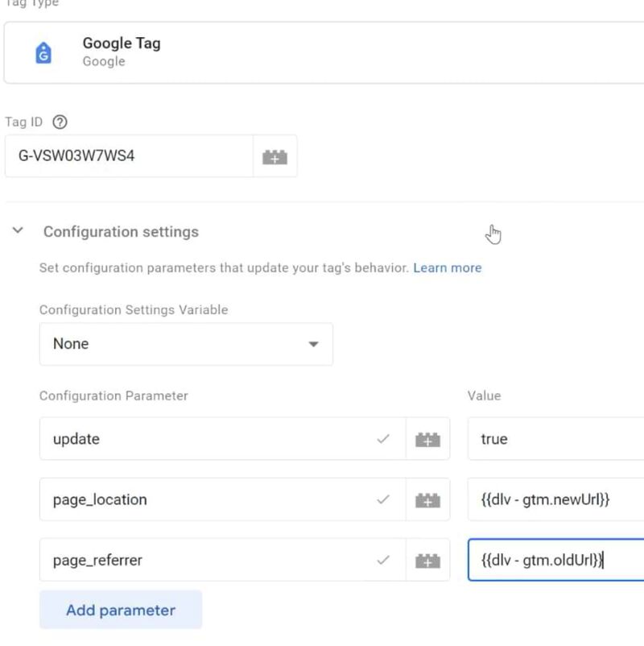644x646 pixels.
Task: Click the Tag ID help question mark
Action: pyautogui.click(x=60, y=122)
